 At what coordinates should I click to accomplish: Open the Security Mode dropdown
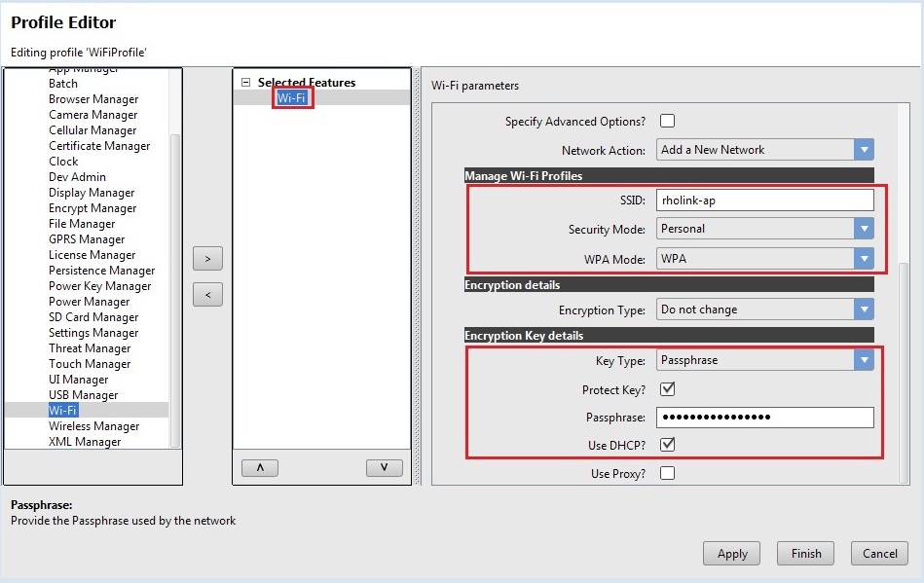tap(863, 229)
